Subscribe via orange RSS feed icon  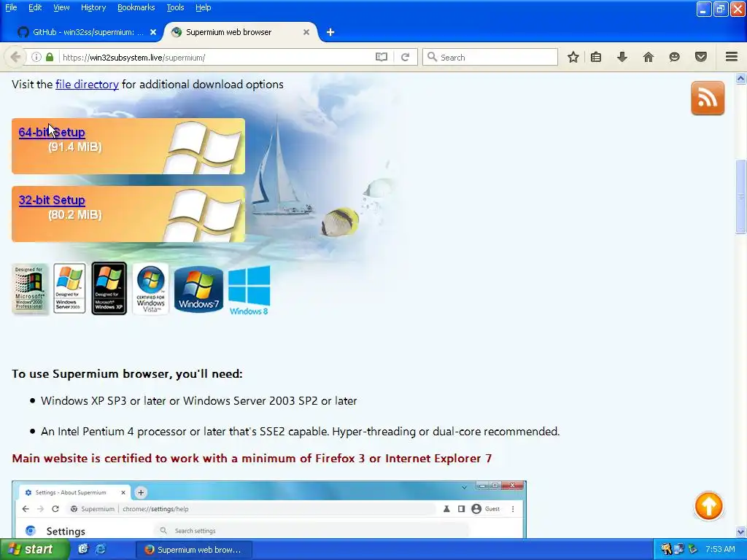click(708, 98)
